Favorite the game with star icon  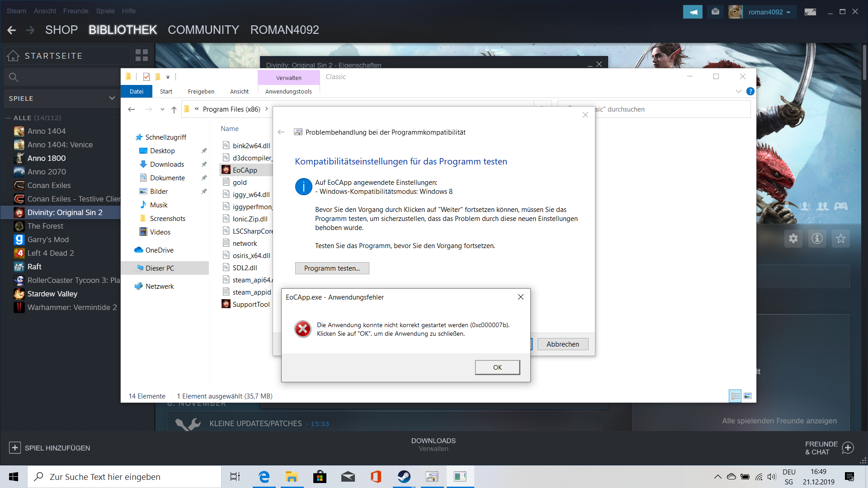tap(840, 239)
